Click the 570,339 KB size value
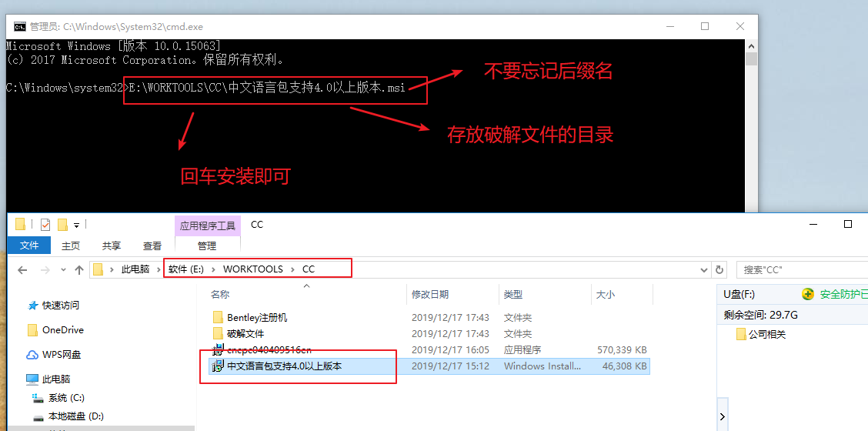This screenshot has height=431, width=868. [x=622, y=349]
